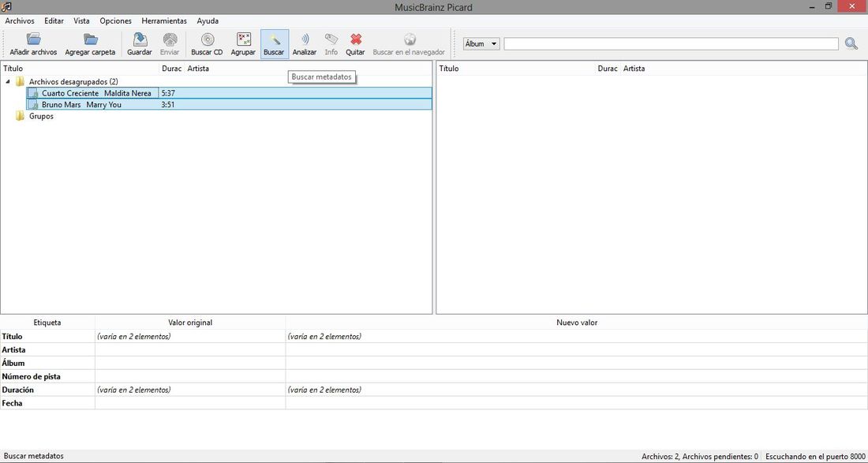This screenshot has height=463, width=868.
Task: Click the magnifier search icon
Action: point(851,43)
